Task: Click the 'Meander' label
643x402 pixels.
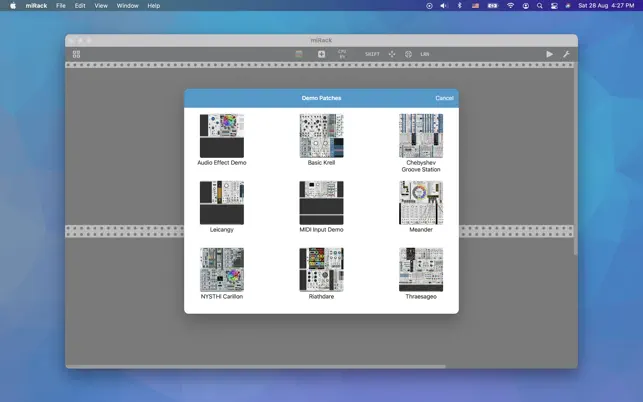Action: tap(421, 230)
